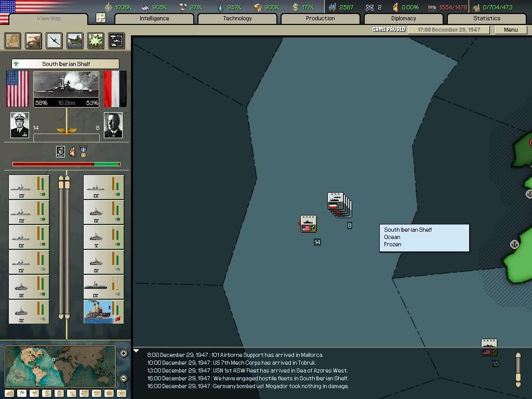Open the province overview (Europe map icon)
The image size is (532, 399).
pyautogui.click(x=13, y=41)
